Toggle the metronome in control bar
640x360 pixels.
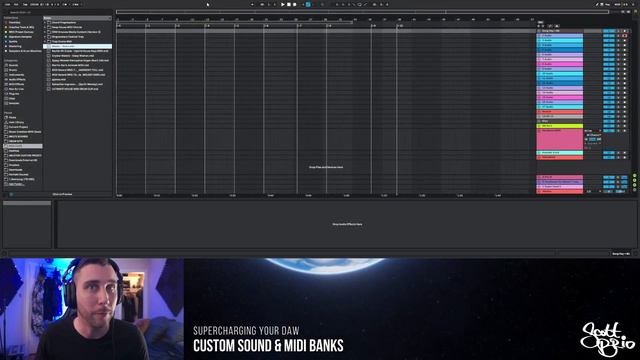[66, 4]
